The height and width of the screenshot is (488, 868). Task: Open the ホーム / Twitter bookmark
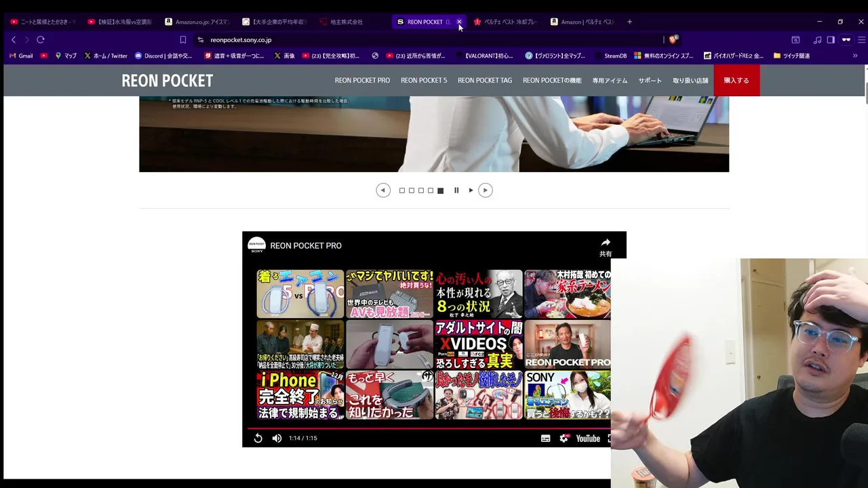click(106, 56)
